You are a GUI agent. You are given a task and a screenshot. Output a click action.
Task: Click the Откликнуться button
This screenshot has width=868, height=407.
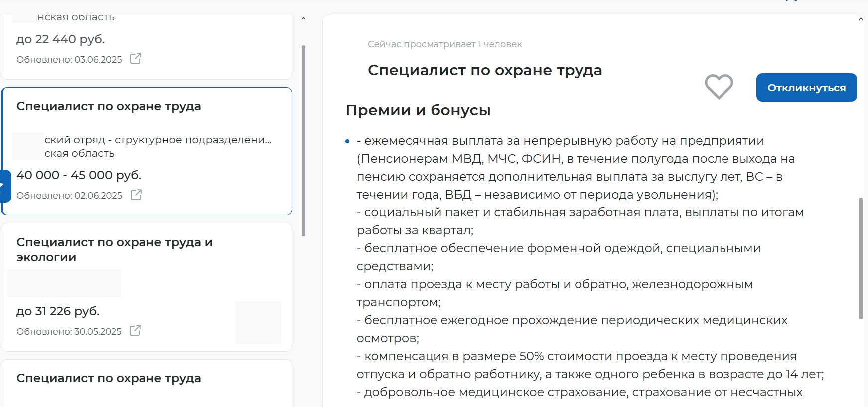coord(806,88)
